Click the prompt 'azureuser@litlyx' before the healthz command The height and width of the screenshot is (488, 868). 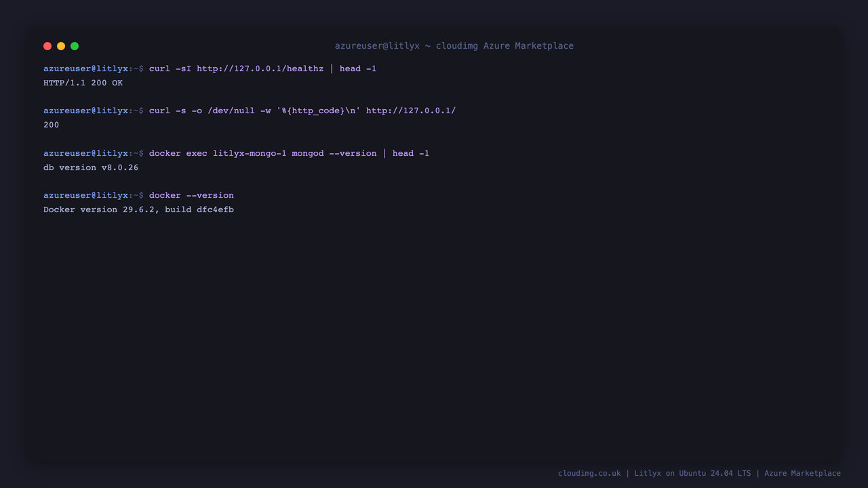pos(85,68)
